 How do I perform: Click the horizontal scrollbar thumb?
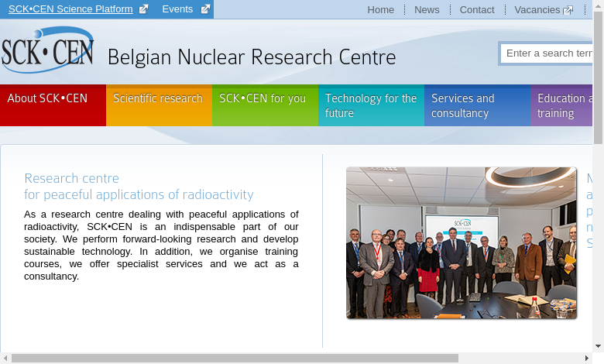(235, 359)
